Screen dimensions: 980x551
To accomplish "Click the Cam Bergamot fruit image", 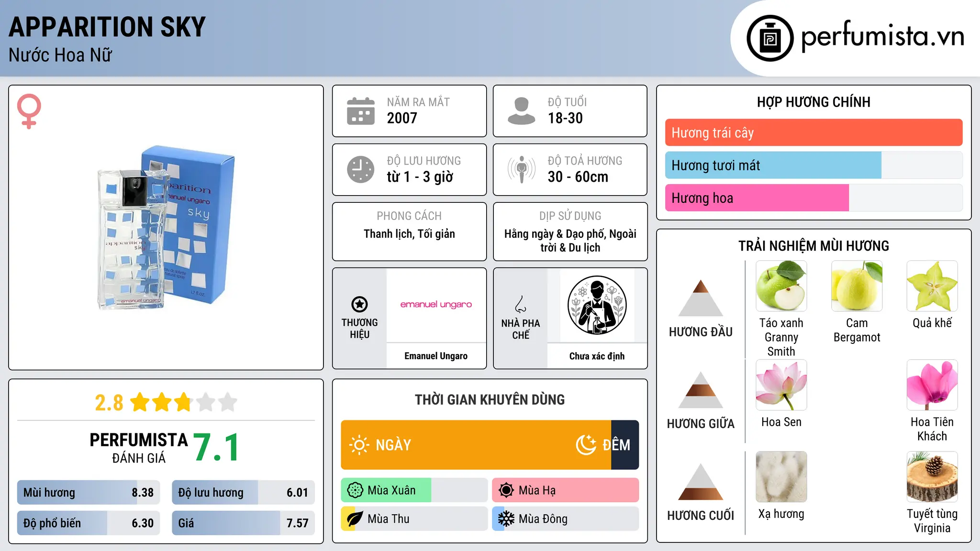I will point(857,286).
